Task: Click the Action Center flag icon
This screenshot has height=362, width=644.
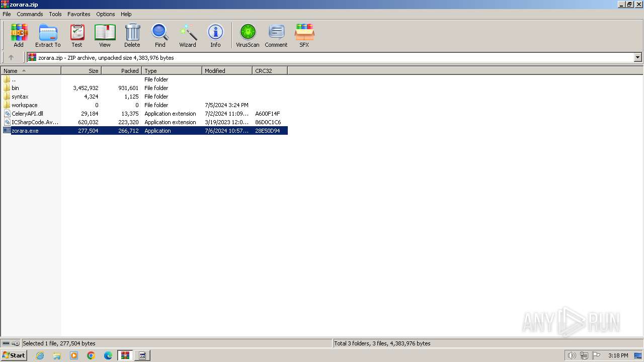Action: tap(596, 355)
